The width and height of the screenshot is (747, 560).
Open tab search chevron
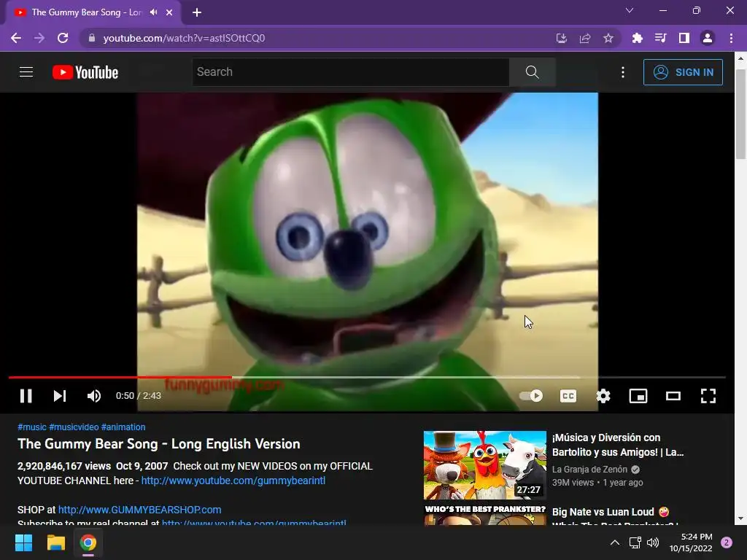[630, 10]
